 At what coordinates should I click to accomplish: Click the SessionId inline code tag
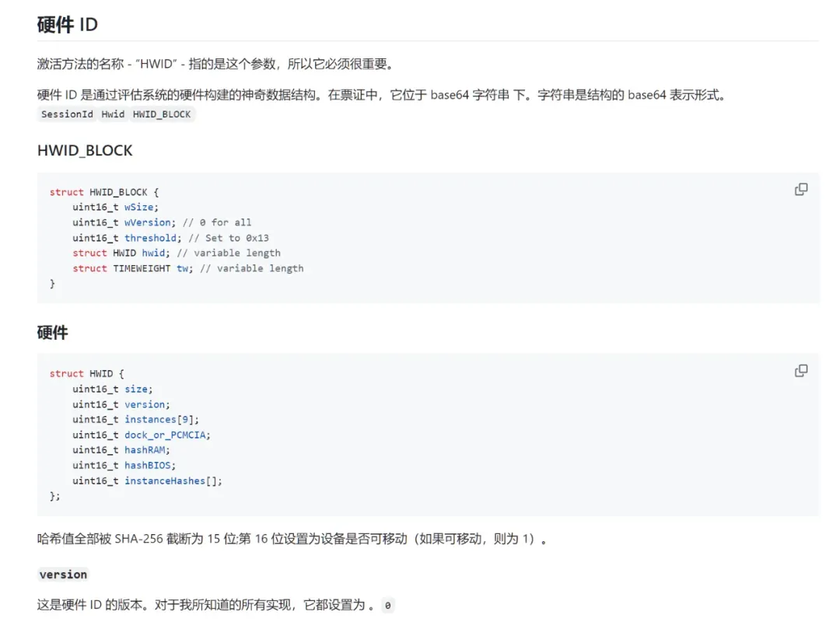(67, 114)
